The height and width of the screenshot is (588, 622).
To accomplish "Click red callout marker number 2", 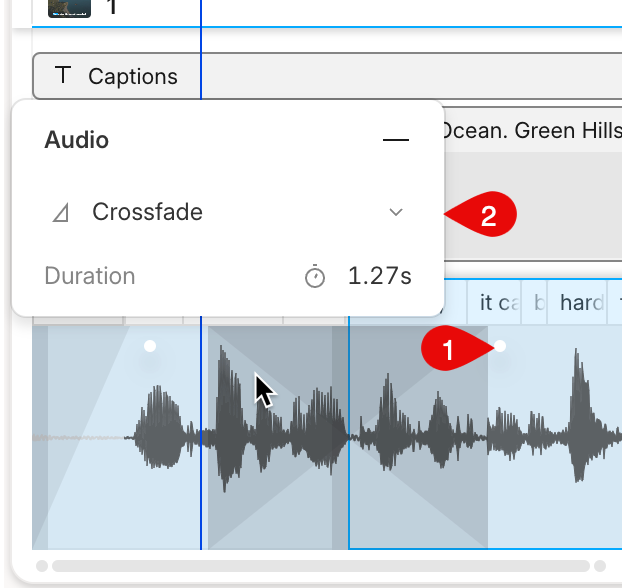I will (486, 216).
